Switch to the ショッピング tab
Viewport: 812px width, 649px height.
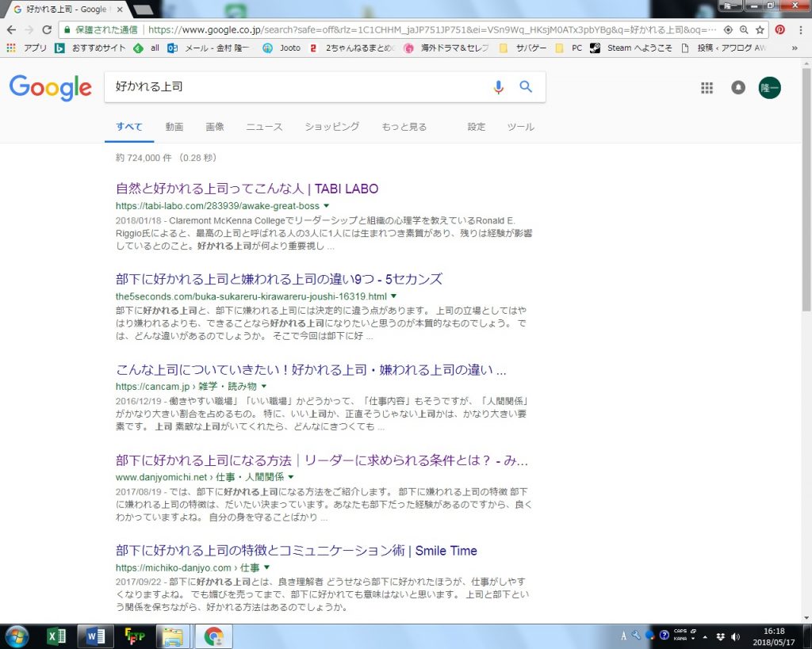[332, 127]
